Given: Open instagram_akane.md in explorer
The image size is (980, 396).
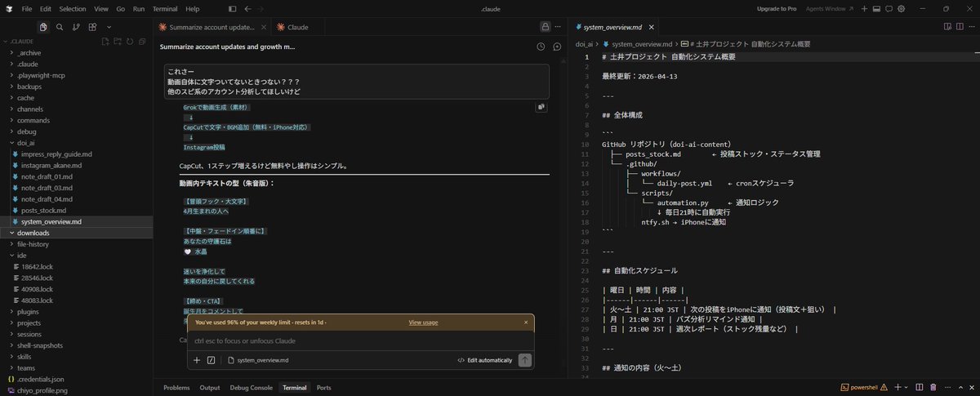Looking at the screenshot, I should tap(77, 165).
